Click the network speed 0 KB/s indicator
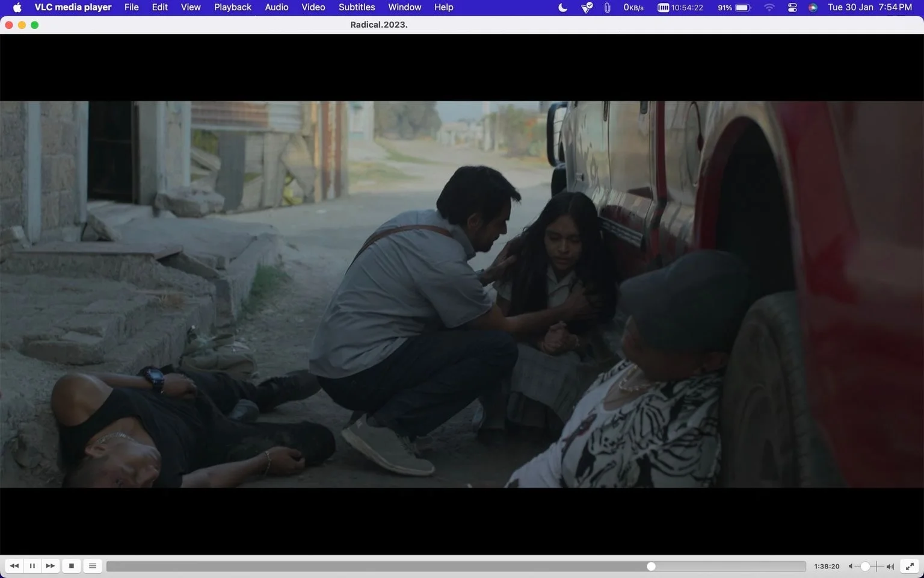 point(633,7)
